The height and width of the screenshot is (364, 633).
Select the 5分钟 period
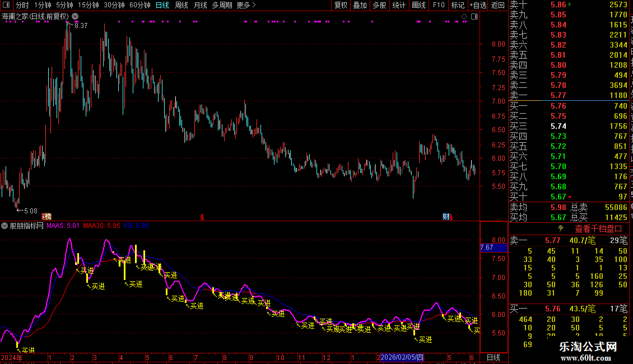(x=64, y=5)
